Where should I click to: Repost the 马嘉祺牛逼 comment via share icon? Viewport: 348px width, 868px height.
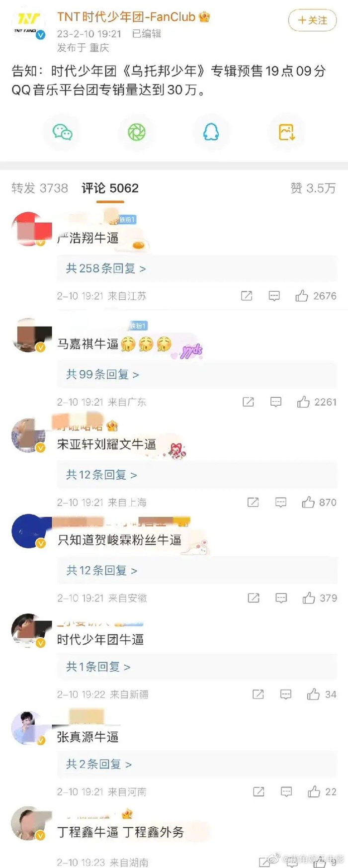(x=248, y=402)
